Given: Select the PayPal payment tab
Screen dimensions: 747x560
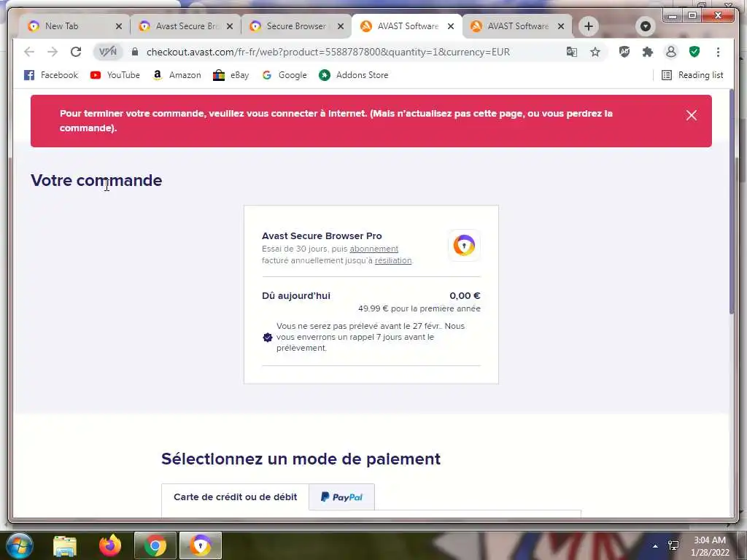Looking at the screenshot, I should (x=341, y=497).
